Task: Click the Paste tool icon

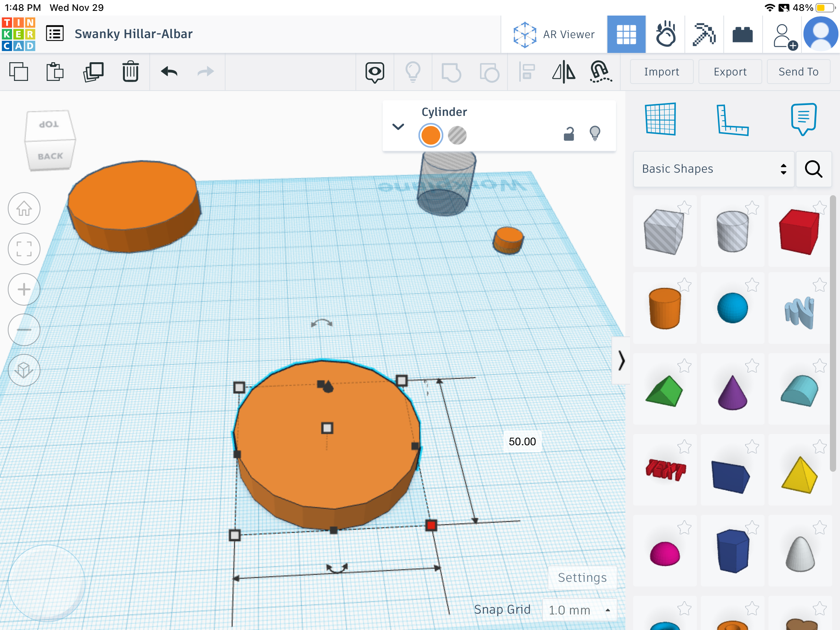Action: click(x=55, y=72)
